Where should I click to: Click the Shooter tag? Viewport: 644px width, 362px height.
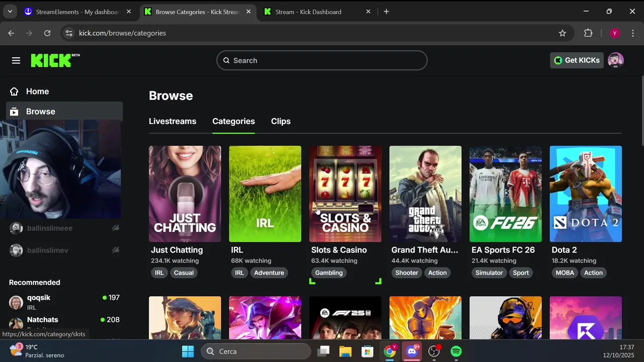[407, 273]
